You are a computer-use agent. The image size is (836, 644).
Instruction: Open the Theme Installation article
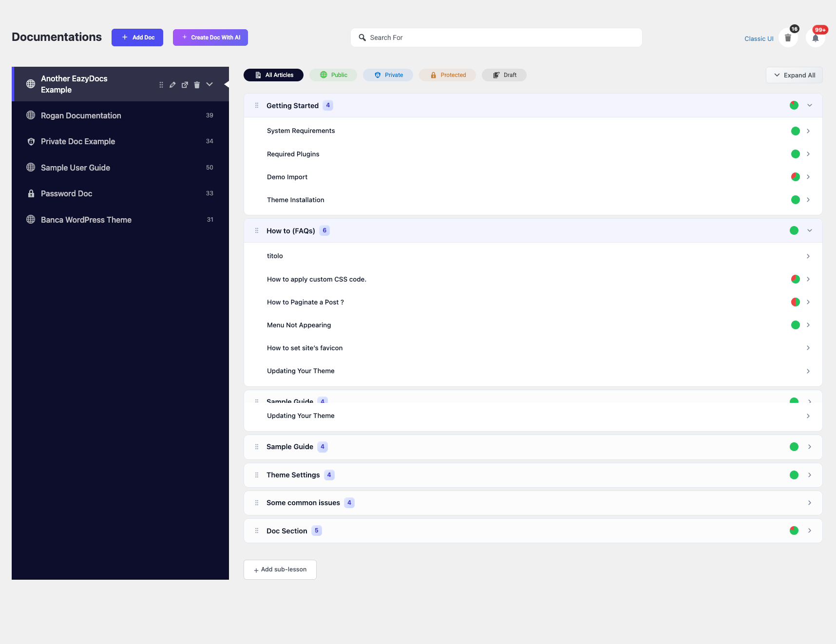[296, 200]
